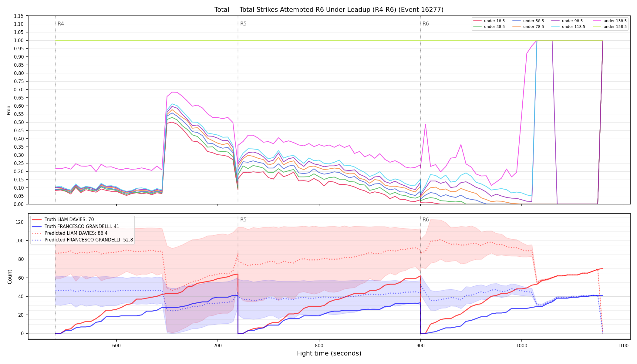
Task: Click the R4 round label in probability chart
Action: pos(61,24)
